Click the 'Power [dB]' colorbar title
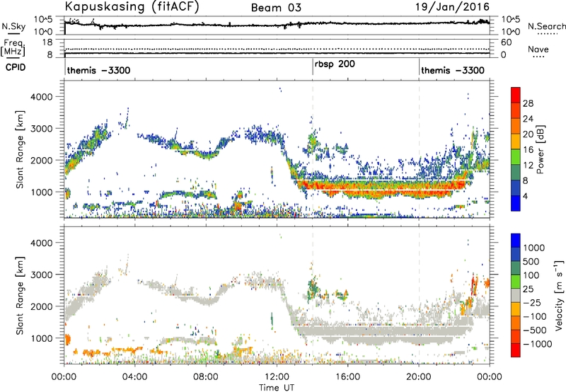 (x=540, y=149)
